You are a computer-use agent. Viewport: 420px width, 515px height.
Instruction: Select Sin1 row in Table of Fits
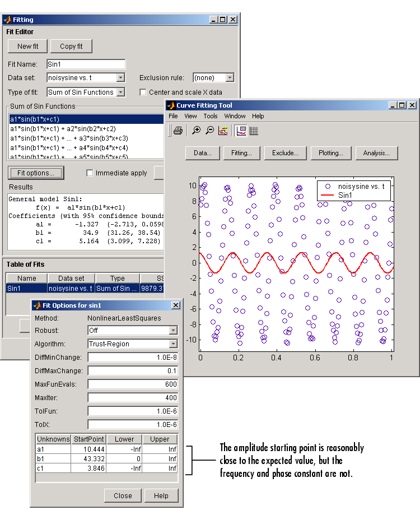[85, 289]
